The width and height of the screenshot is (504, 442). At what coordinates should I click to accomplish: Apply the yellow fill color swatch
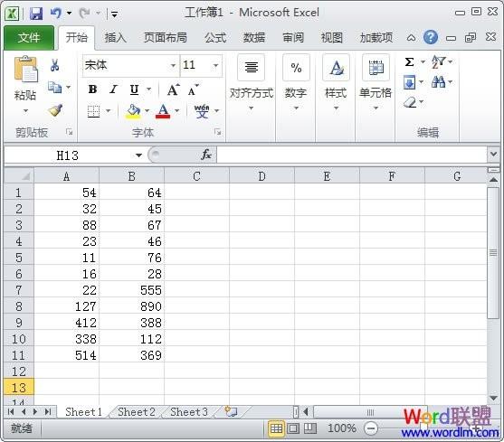[x=133, y=111]
